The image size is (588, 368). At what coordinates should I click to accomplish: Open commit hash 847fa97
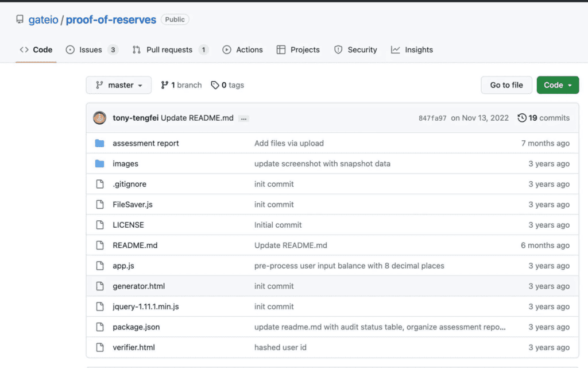pyautogui.click(x=432, y=118)
